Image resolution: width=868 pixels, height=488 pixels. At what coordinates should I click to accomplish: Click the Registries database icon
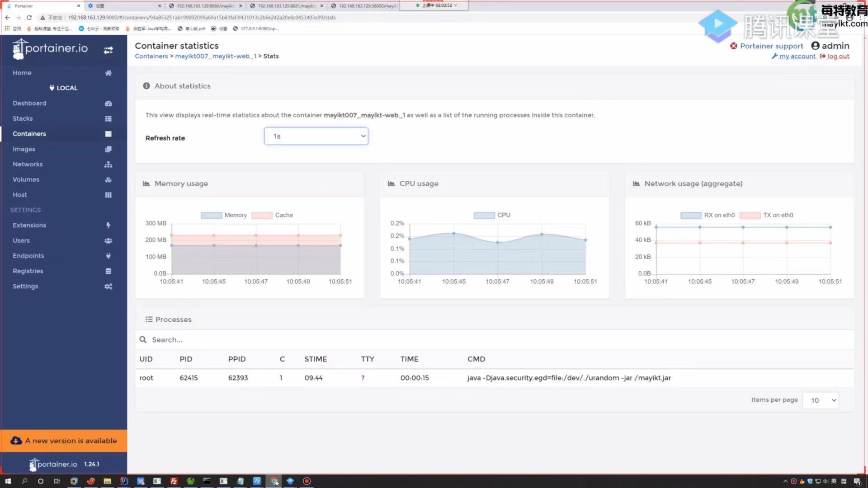pyautogui.click(x=108, y=271)
